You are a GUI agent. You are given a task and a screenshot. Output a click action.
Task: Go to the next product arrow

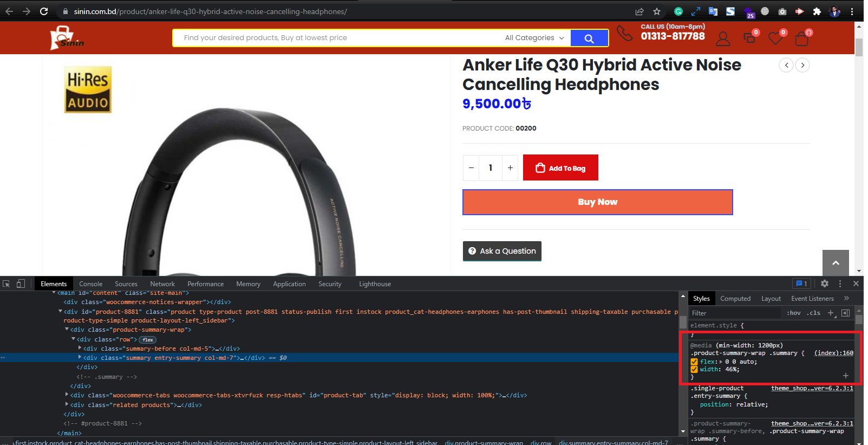click(802, 65)
